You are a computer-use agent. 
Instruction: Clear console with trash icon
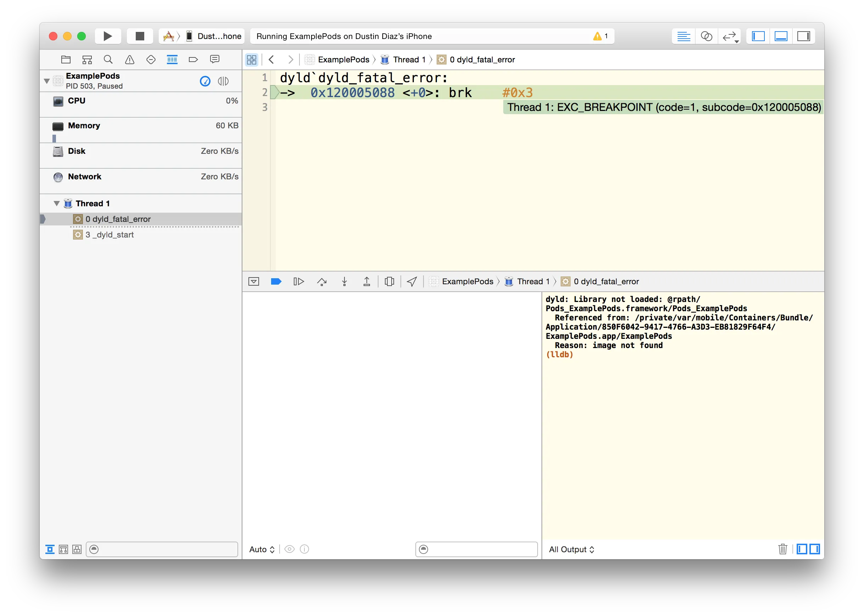(x=782, y=549)
